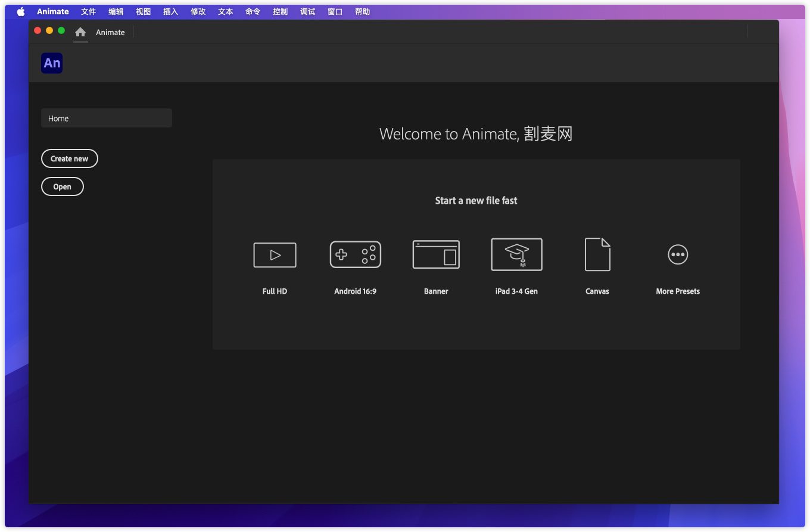This screenshot has height=532, width=810.
Task: Choose the Android 16:9 gamepad icon
Action: click(356, 254)
